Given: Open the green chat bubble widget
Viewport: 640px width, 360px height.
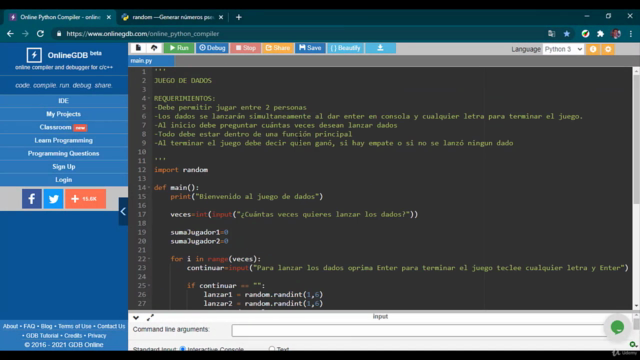Looking at the screenshot, I should pyautogui.click(x=617, y=327).
